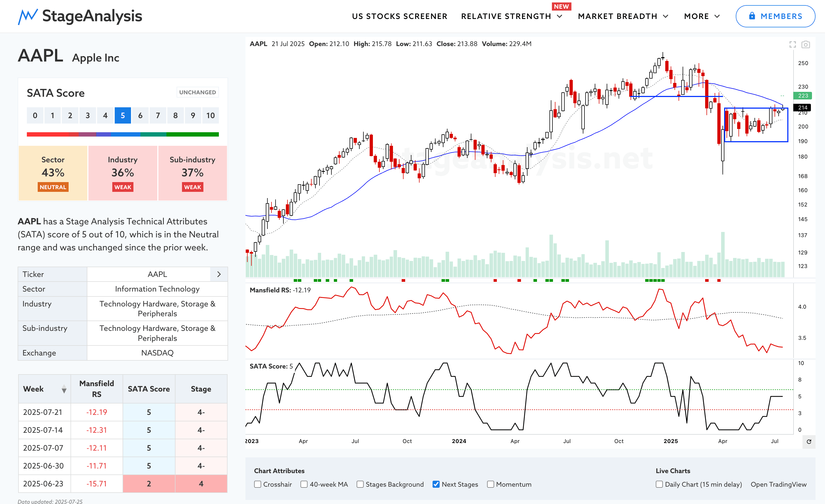
Task: Select SATA score box 5 highlighted blue
Action: pyautogui.click(x=123, y=115)
